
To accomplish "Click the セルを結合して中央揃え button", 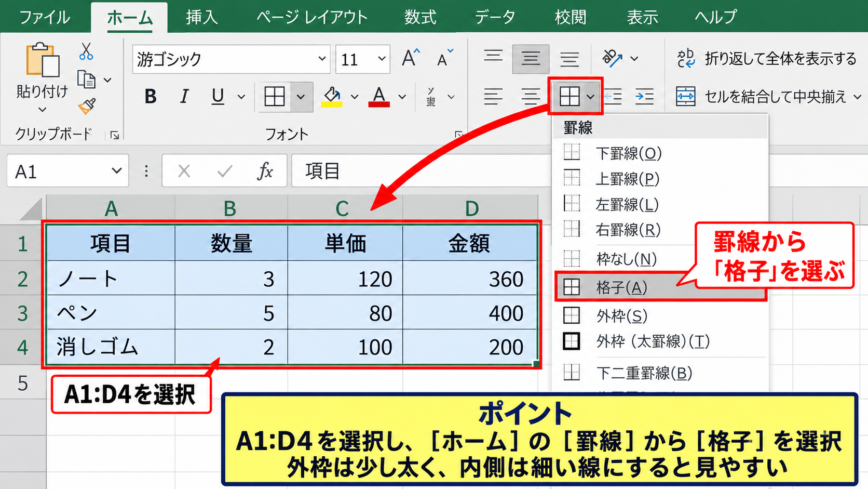I will [x=761, y=97].
